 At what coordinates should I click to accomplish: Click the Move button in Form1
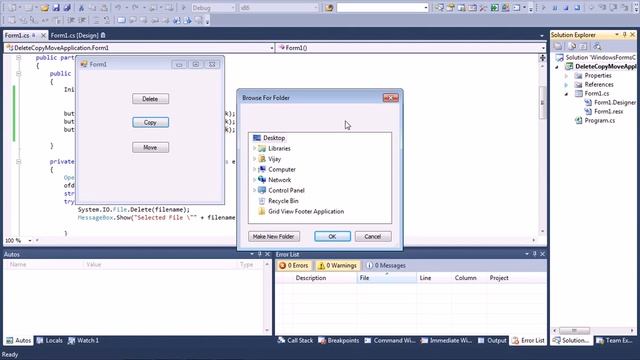pyautogui.click(x=150, y=147)
